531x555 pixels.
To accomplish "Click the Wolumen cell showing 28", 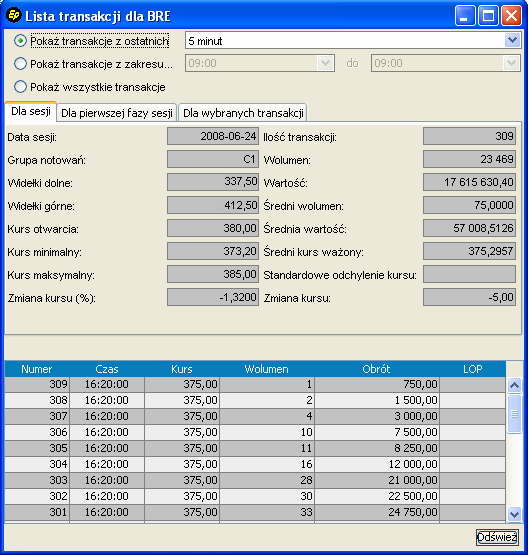I will coord(267,480).
